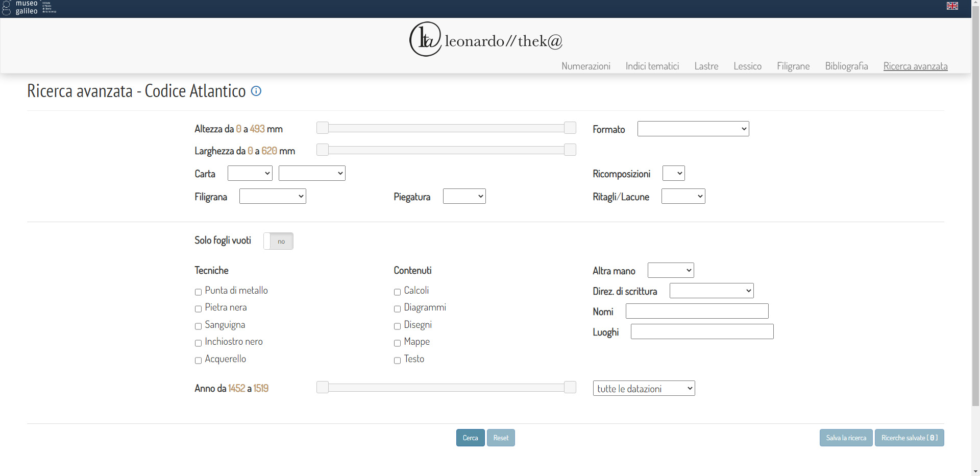Viewport: 980px width, 476px height.
Task: Open the Lessico menu item
Action: click(x=747, y=66)
